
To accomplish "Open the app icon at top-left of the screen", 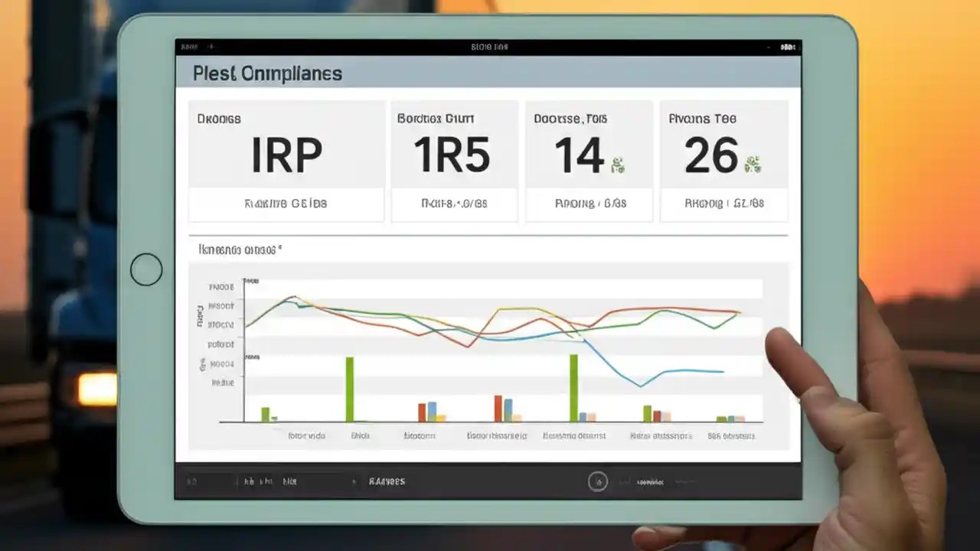I will coord(188,46).
